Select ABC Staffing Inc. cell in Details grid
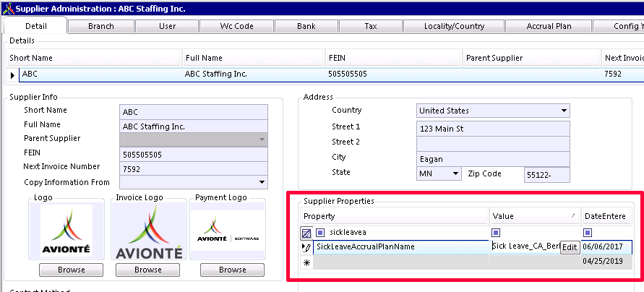 (254, 74)
